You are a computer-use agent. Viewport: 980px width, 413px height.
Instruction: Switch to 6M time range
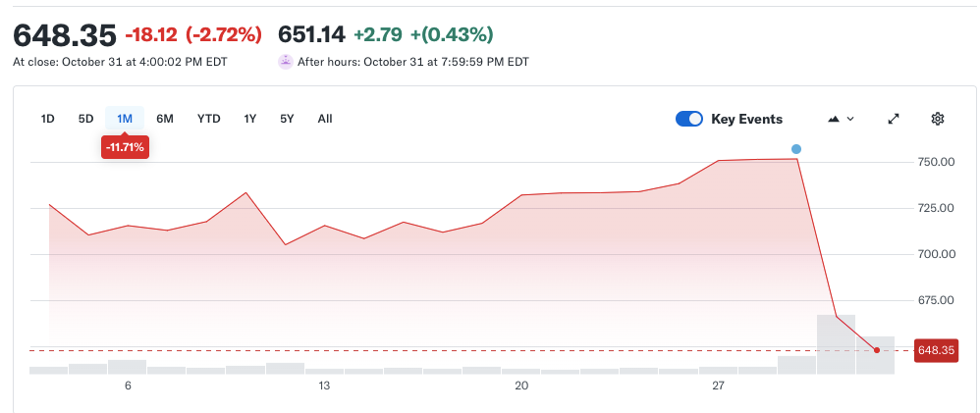point(165,119)
